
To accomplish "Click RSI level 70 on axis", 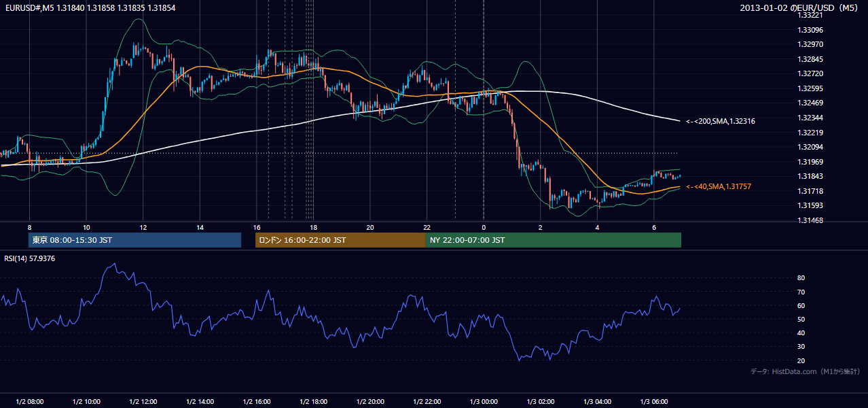I will (801, 292).
